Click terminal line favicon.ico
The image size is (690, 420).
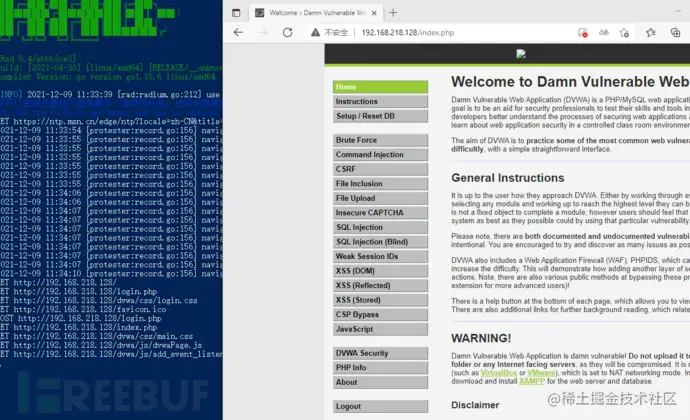(x=83, y=309)
